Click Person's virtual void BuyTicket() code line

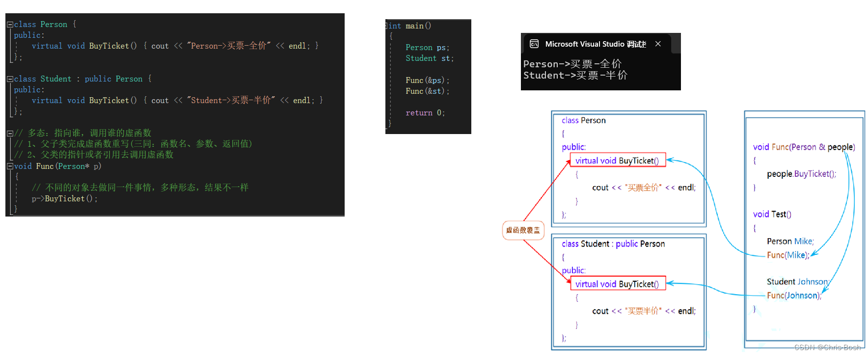(x=175, y=46)
